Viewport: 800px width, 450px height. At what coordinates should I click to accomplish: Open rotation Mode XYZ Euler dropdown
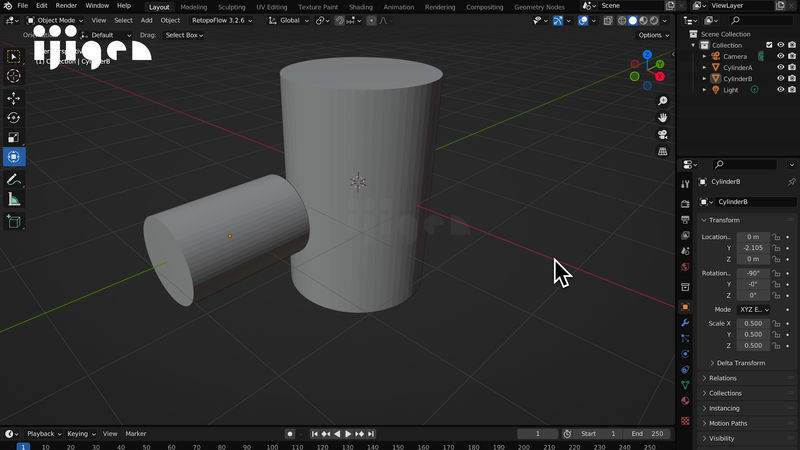[754, 310]
